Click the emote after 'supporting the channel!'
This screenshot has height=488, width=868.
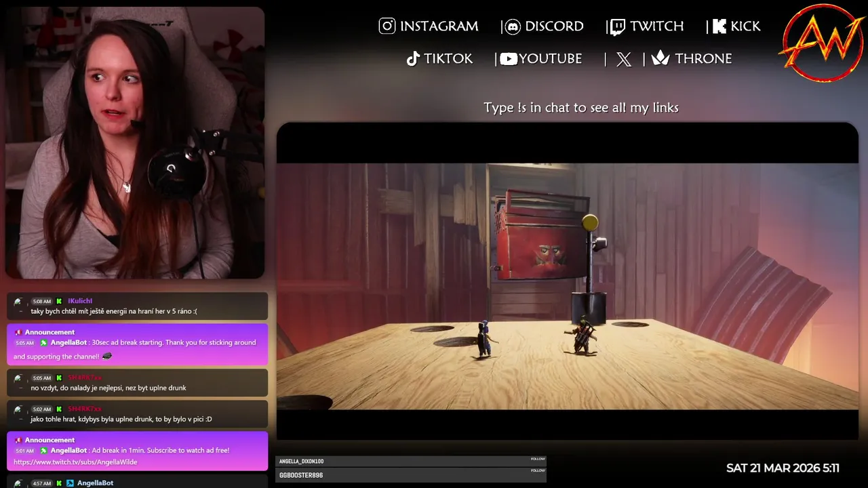(x=106, y=357)
